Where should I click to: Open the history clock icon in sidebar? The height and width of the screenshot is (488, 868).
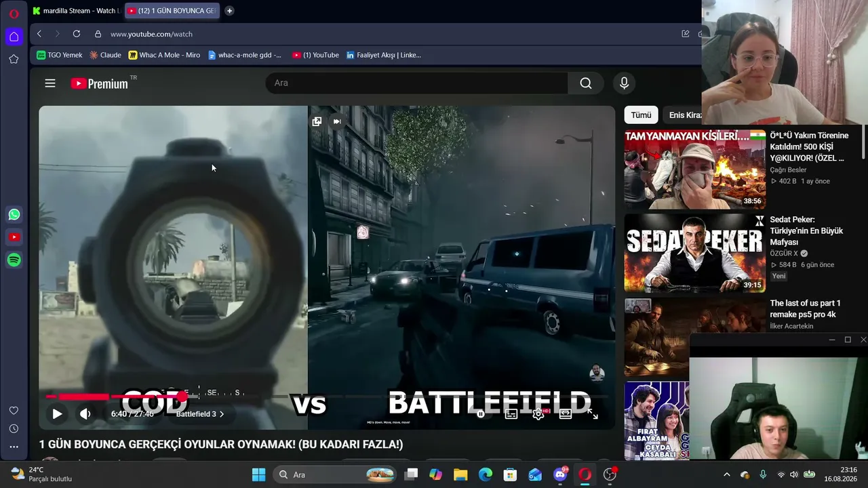point(14,429)
